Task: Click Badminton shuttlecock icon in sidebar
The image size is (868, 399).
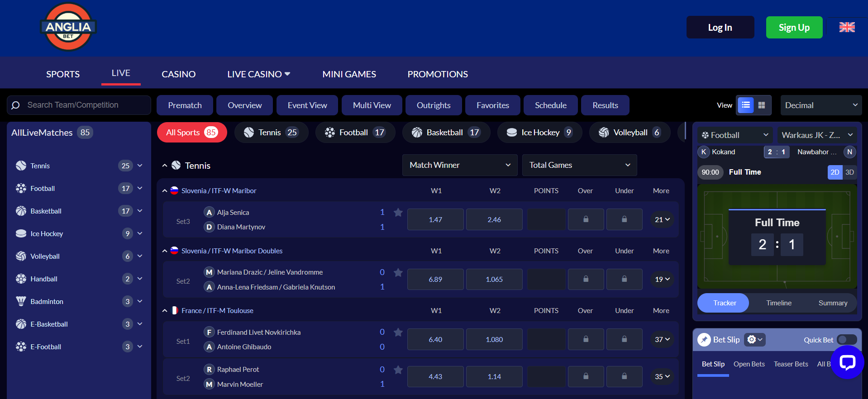Action: [21, 301]
